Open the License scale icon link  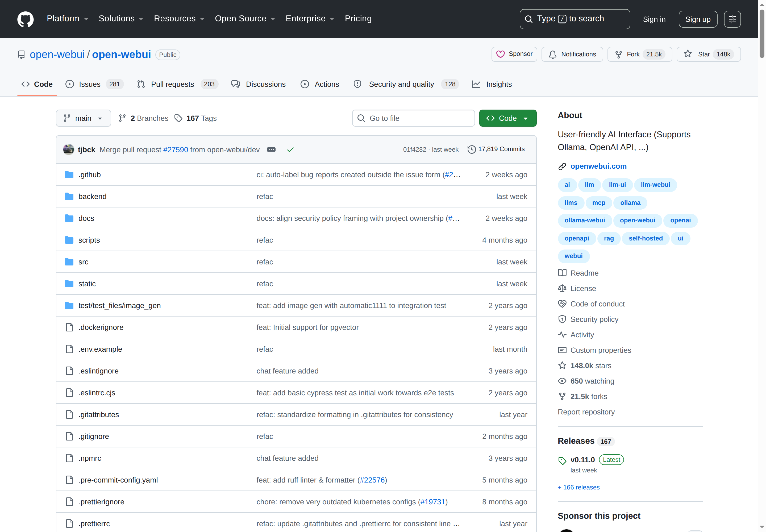point(577,288)
